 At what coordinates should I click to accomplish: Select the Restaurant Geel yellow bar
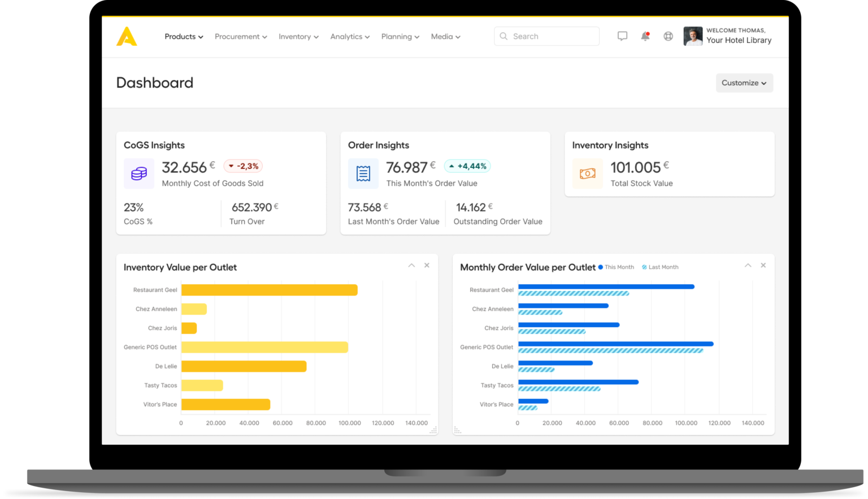[x=269, y=289]
